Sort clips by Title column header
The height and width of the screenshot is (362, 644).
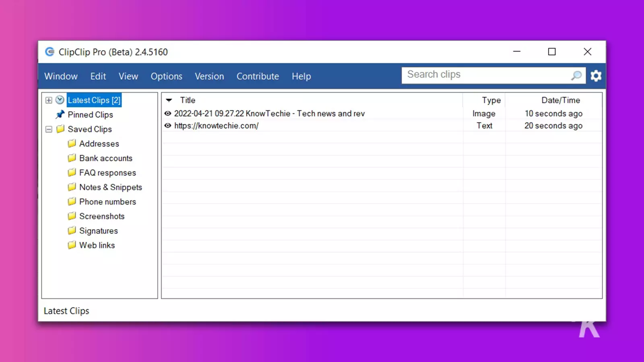click(188, 100)
